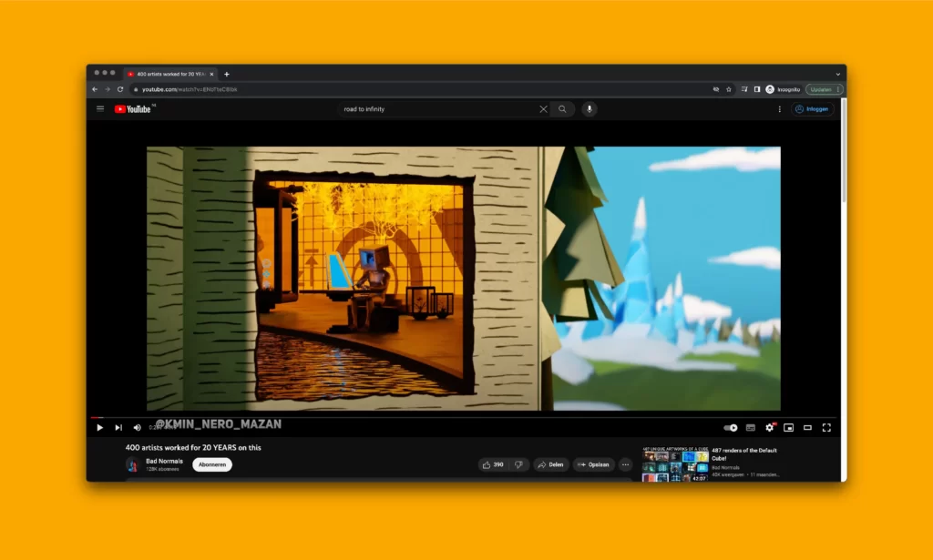The image size is (933, 560).
Task: Go forward in browser history
Action: click(108, 90)
